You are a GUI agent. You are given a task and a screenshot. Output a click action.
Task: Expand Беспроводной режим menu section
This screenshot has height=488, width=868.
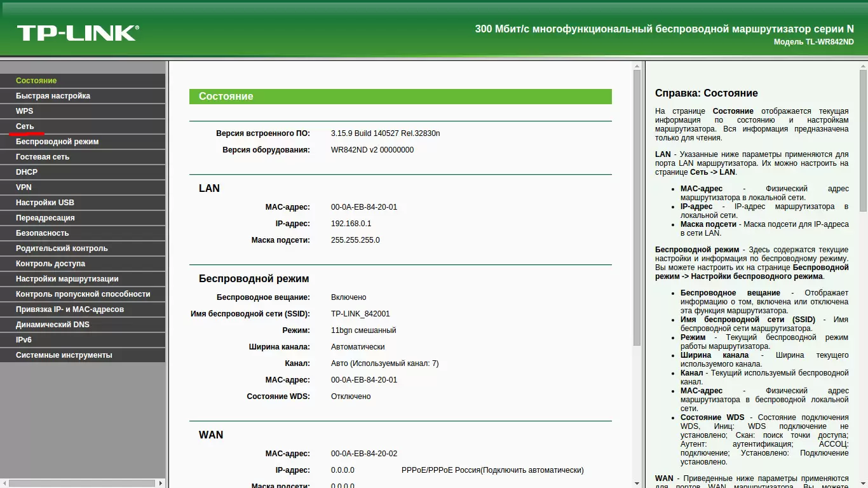point(57,142)
